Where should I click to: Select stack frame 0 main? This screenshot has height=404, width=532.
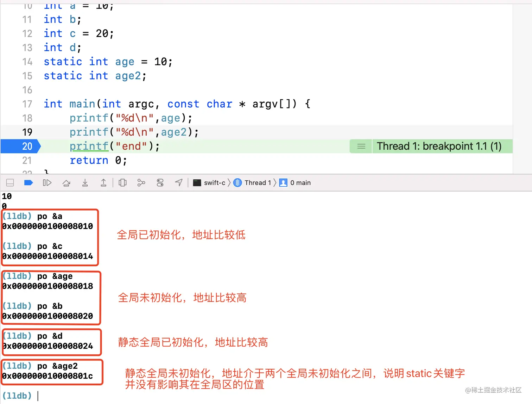tap(295, 182)
